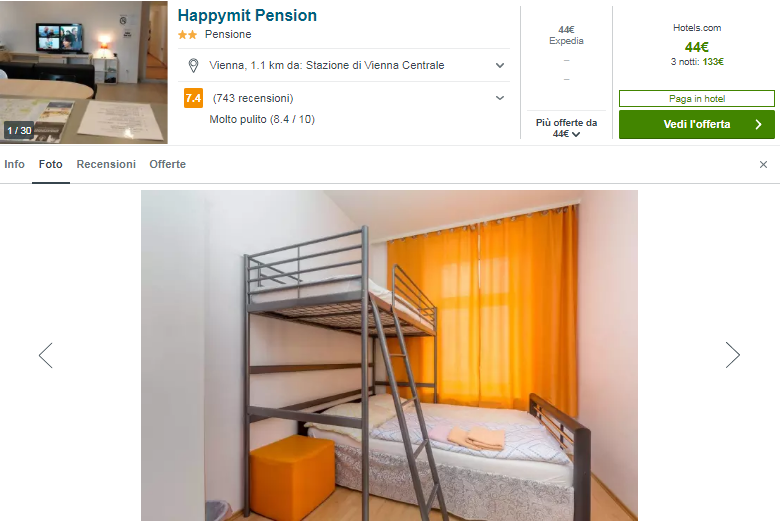Viewport: 780px width, 528px height.
Task: Select the 44€ Expedia offer
Action: (x=566, y=35)
